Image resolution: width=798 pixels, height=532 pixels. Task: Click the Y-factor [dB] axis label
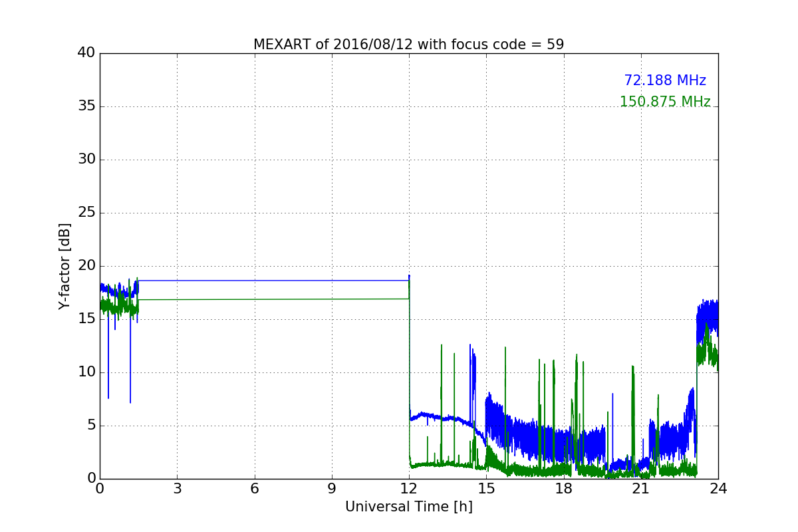64,266
